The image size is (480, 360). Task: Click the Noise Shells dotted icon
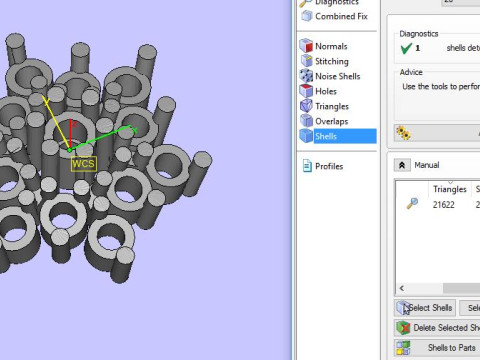(x=306, y=76)
